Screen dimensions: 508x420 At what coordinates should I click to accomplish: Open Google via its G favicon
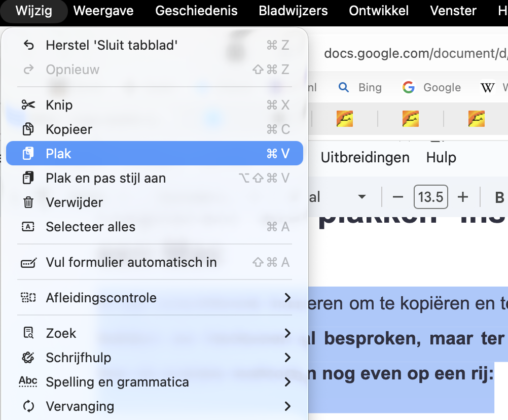pyautogui.click(x=409, y=87)
